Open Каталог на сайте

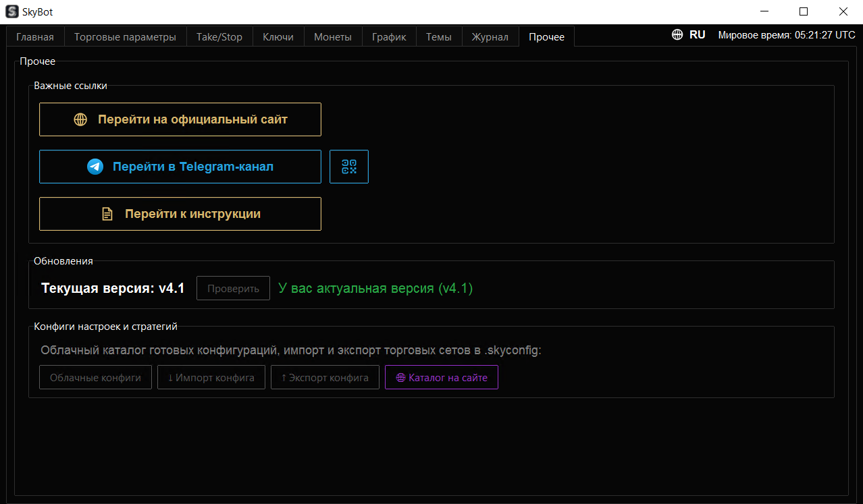[x=442, y=378]
